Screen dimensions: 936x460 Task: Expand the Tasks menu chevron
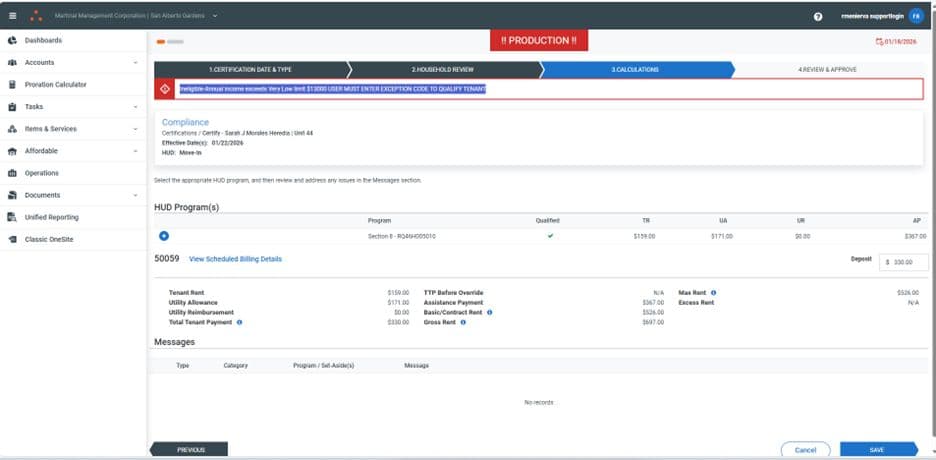pyautogui.click(x=136, y=107)
